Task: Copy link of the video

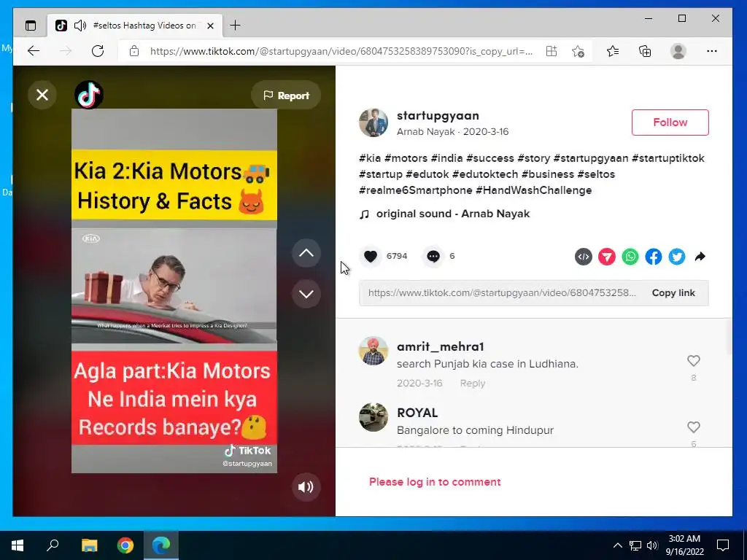Action: pos(673,293)
